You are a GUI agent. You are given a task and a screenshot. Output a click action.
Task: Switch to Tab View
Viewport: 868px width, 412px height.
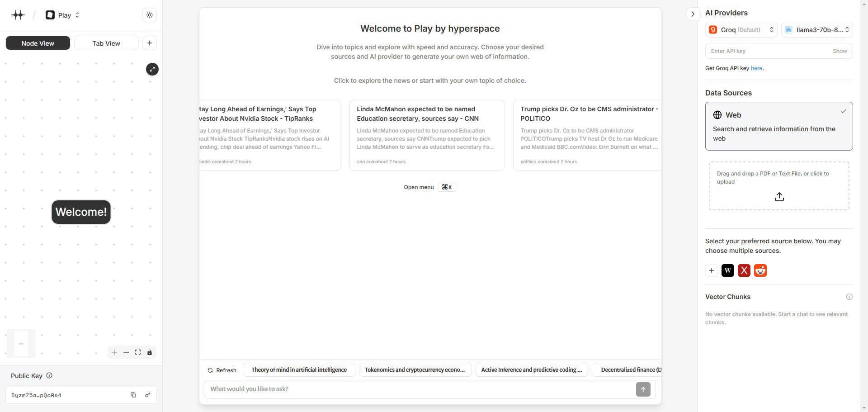(106, 43)
